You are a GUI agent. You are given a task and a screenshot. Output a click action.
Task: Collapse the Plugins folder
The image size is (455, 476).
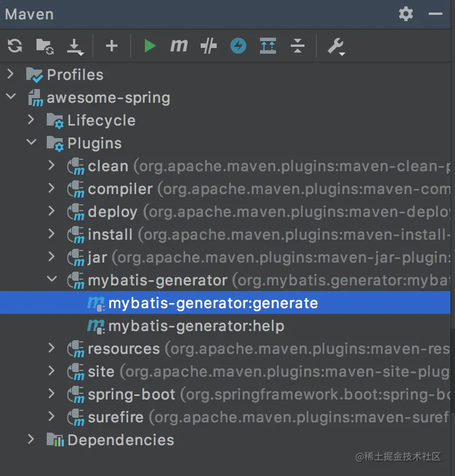click(x=31, y=142)
